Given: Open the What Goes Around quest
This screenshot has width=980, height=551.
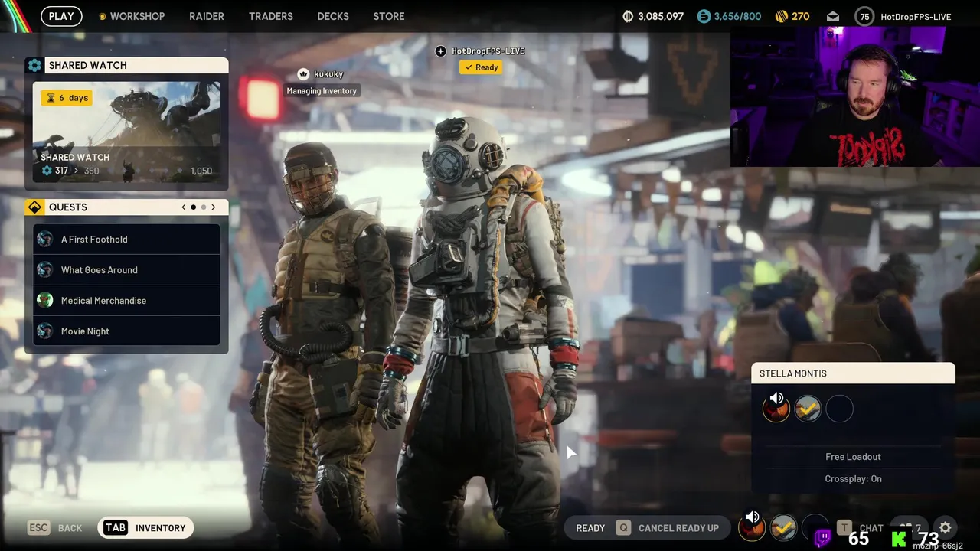Looking at the screenshot, I should pos(126,269).
